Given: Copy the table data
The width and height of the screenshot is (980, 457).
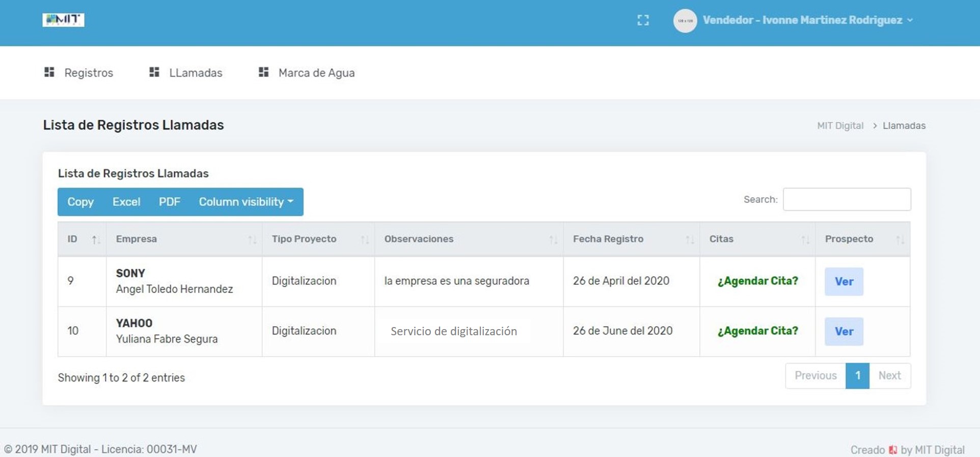Looking at the screenshot, I should pos(80,202).
